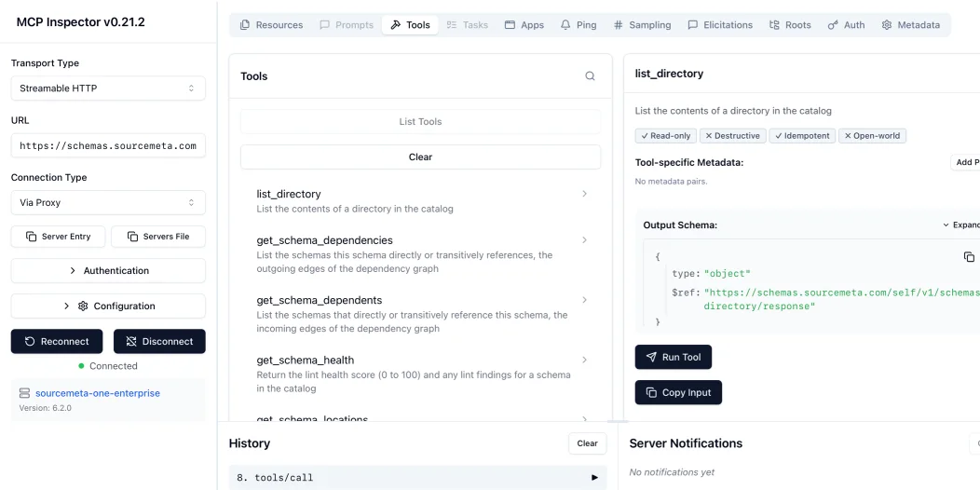Clear the tools list
The image size is (980, 490).
tap(421, 157)
